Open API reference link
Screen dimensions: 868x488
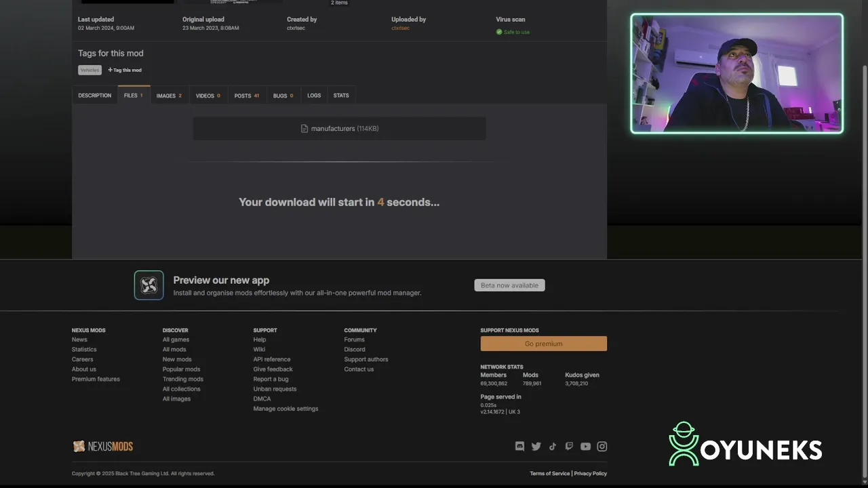pos(272,359)
